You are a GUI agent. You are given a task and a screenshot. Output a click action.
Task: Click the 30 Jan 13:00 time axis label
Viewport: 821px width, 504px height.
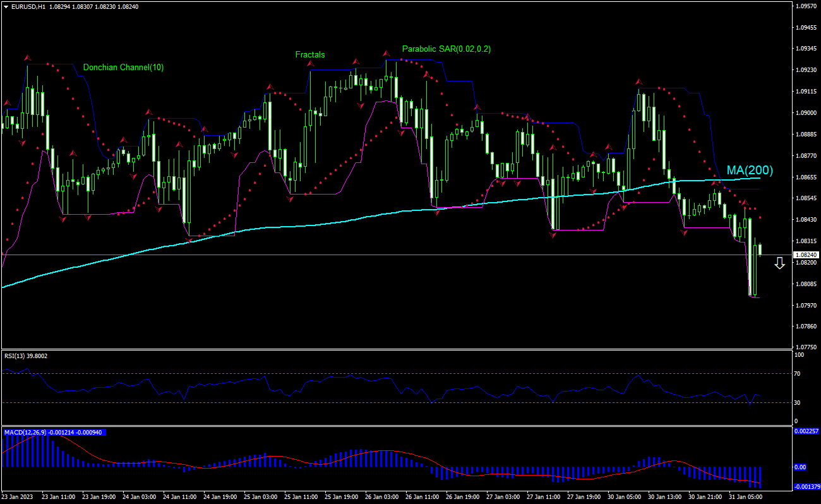664,497
